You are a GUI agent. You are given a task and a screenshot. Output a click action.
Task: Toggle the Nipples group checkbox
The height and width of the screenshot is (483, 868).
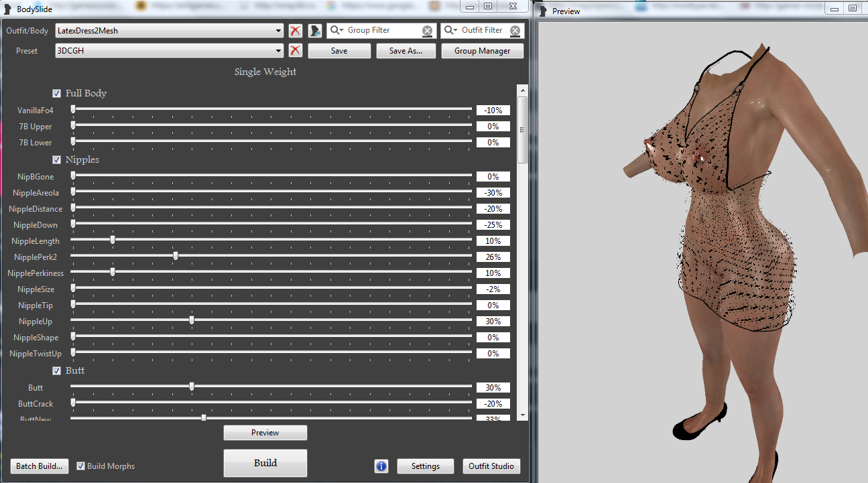pos(57,160)
